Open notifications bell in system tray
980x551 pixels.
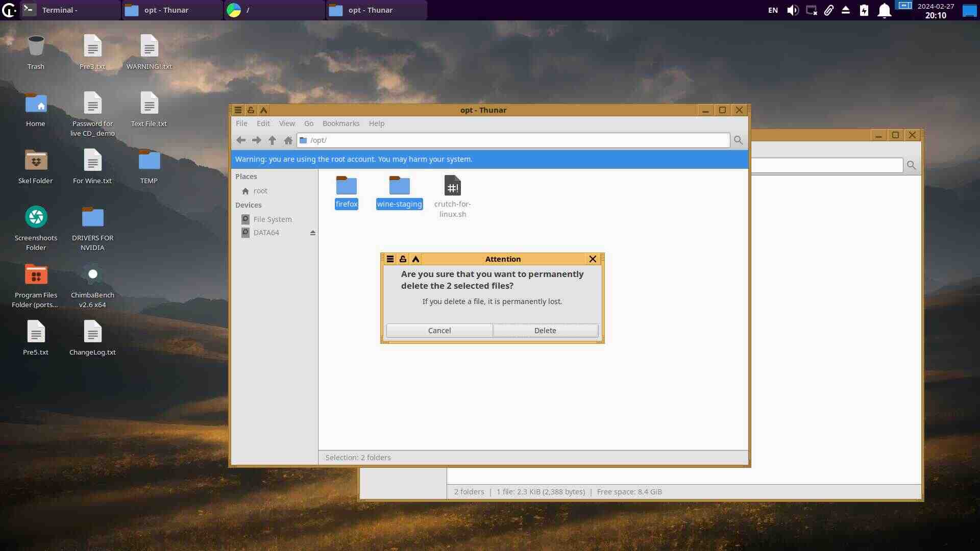click(884, 10)
